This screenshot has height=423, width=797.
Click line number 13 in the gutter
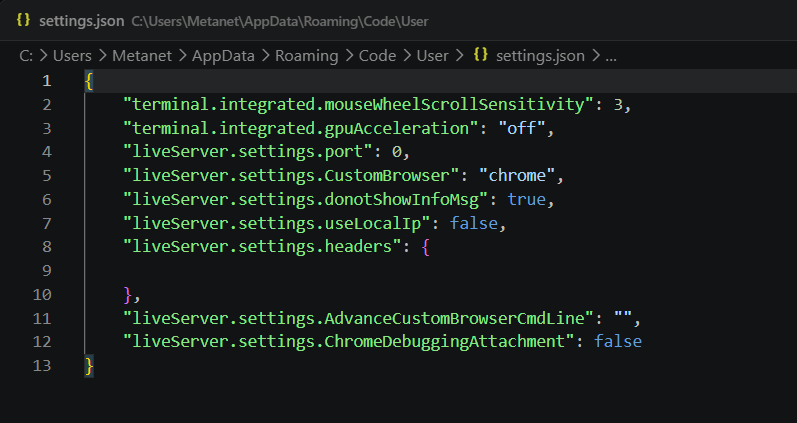point(42,366)
